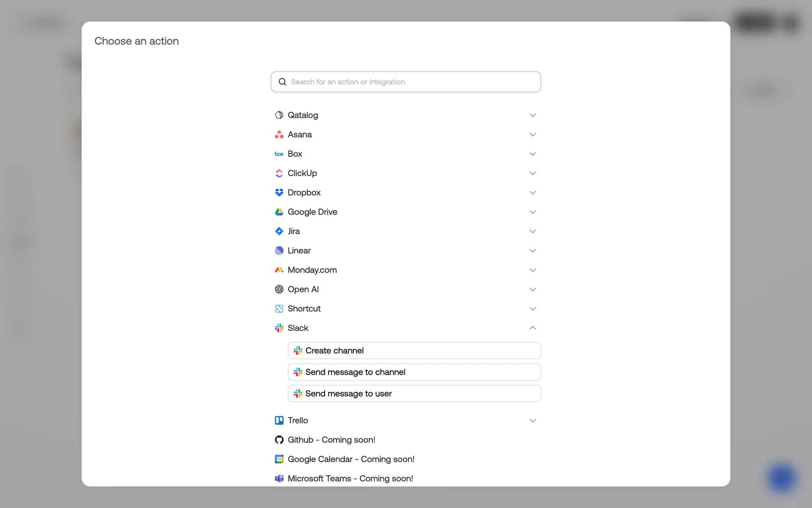Click the Google Calendar Coming soon entry
The height and width of the screenshot is (508, 812).
click(351, 459)
